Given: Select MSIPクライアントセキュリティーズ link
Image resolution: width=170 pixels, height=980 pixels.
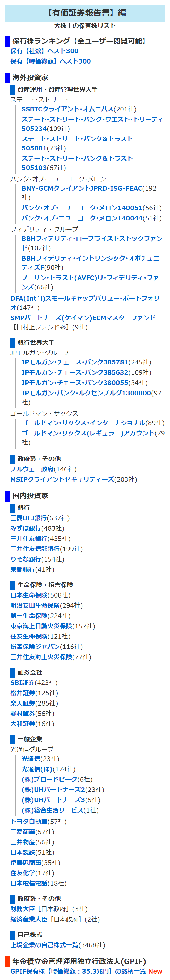Looking at the screenshot, I should click(62, 479).
